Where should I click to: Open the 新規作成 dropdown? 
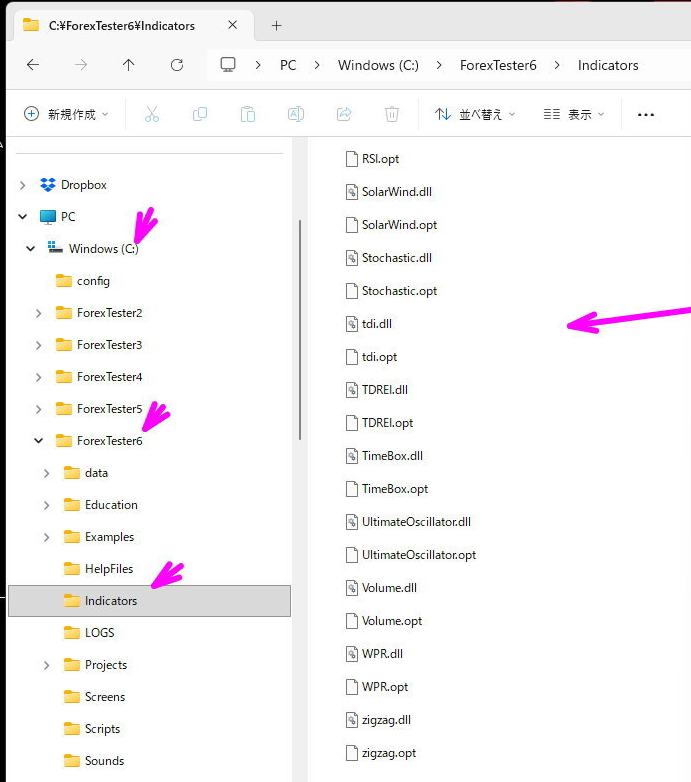coord(66,114)
